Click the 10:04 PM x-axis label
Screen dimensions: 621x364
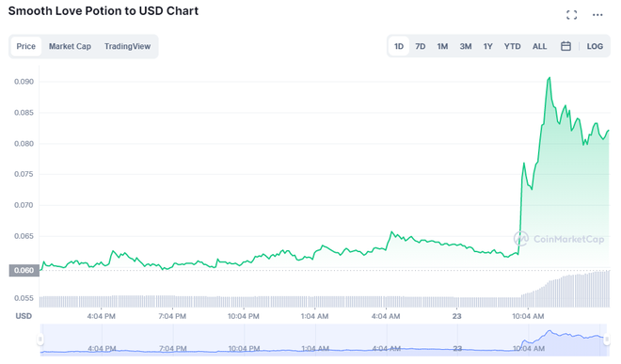243,316
